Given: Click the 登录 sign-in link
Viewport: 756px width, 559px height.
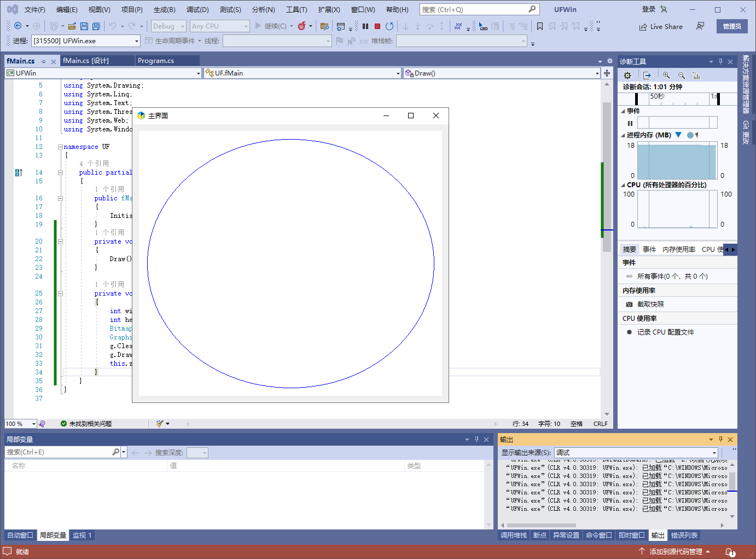Looking at the screenshot, I should pyautogui.click(x=649, y=9).
